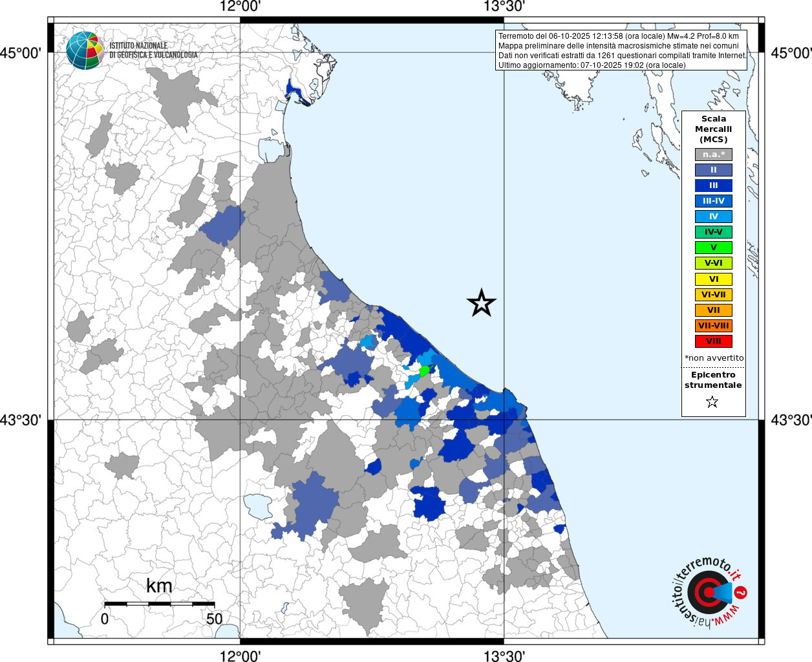Image resolution: width=812 pixels, height=662 pixels.
Task: Click the haisentitoilterremoto.it target logo
Action: [710, 592]
